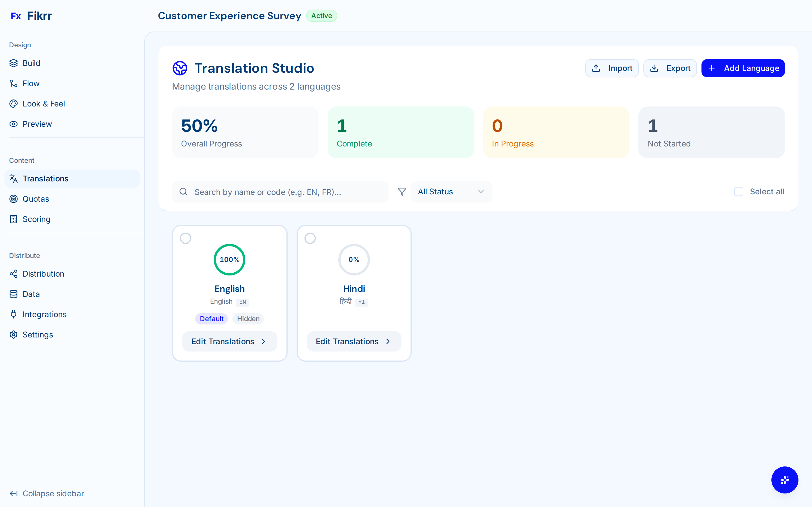
Task: Open the Quotas target icon
Action: tap(14, 199)
